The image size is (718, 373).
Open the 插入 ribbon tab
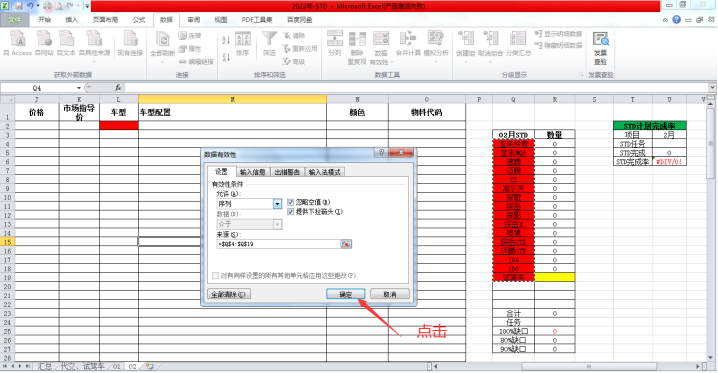click(71, 20)
